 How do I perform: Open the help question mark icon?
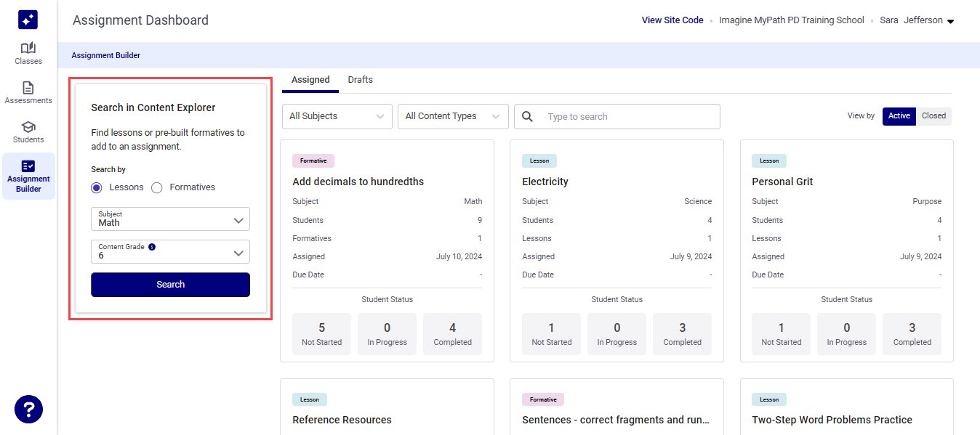coord(28,409)
